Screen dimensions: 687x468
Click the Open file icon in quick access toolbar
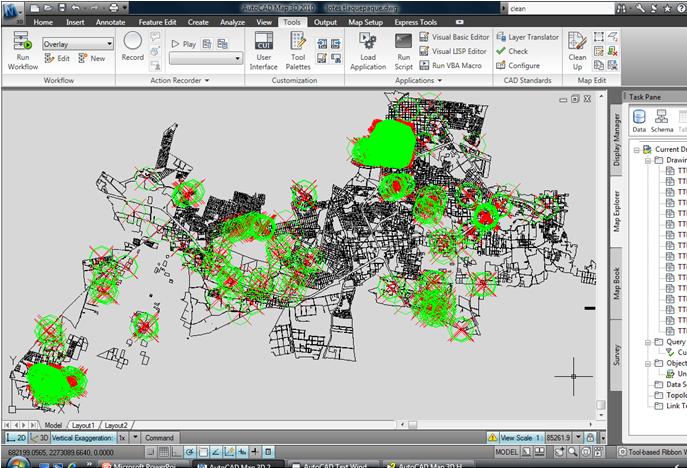click(48, 8)
